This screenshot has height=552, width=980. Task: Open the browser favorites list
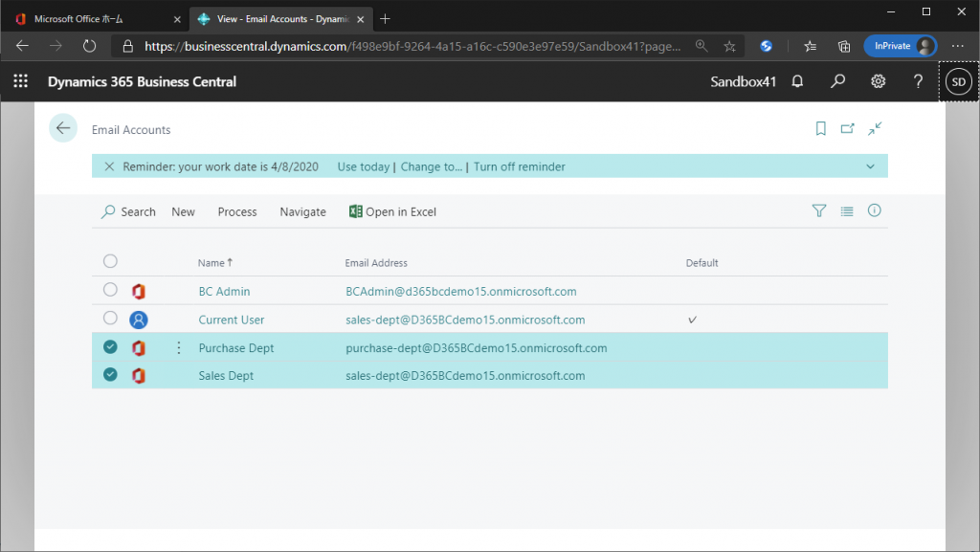tap(810, 46)
